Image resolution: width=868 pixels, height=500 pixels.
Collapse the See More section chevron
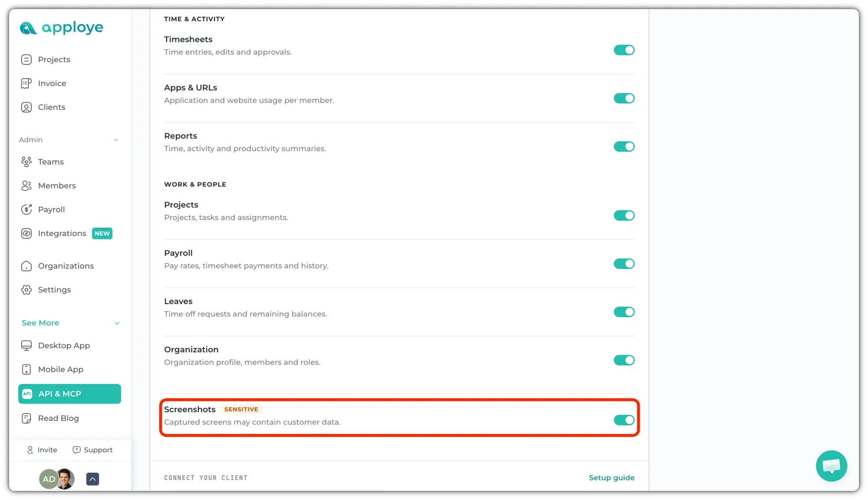117,323
